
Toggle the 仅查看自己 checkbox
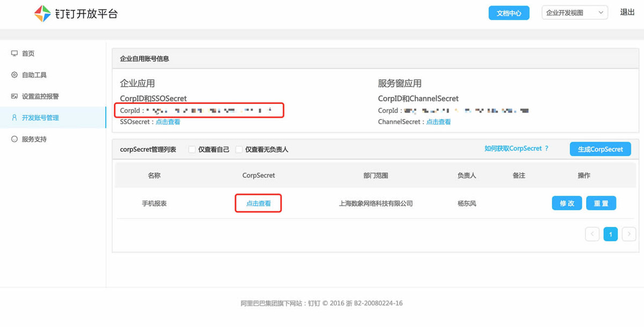[192, 150]
